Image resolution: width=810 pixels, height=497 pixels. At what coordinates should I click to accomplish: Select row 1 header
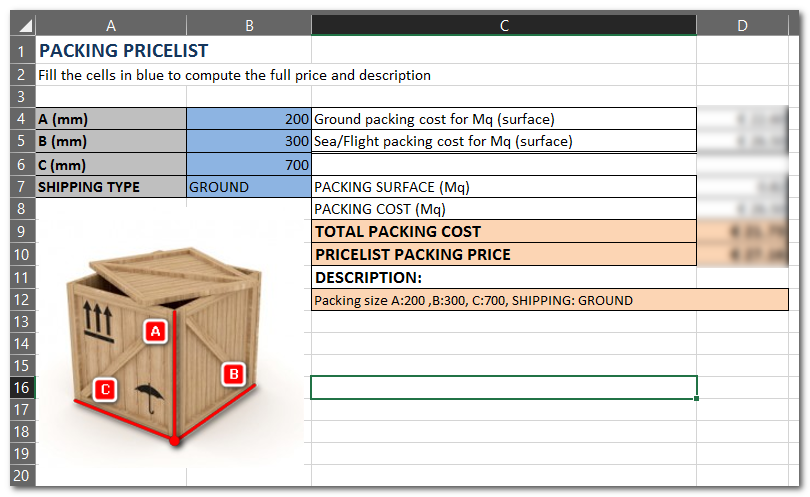point(23,51)
